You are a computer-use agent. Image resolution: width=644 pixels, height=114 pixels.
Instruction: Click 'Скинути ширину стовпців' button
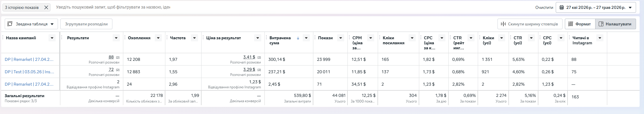(530, 24)
